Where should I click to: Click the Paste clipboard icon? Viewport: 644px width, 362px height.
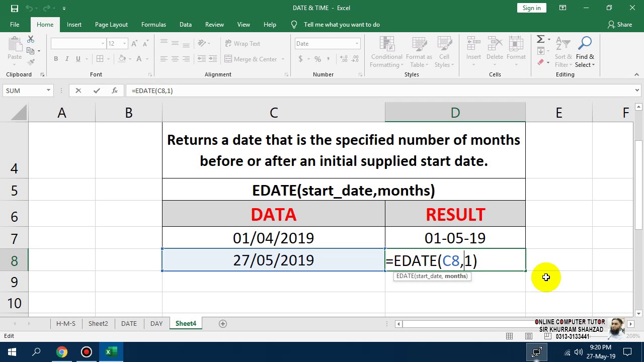coord(15,44)
